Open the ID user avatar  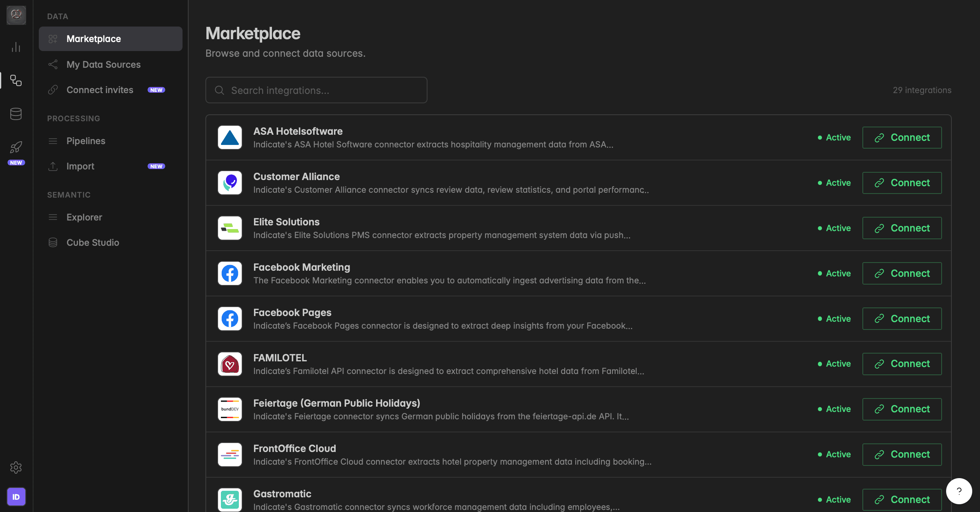click(16, 497)
